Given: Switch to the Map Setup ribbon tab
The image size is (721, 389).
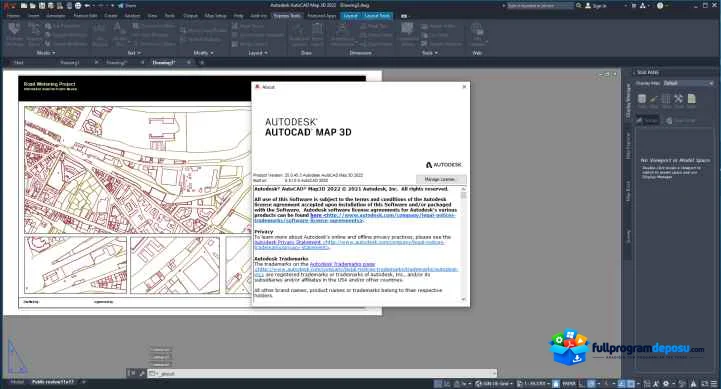Looking at the screenshot, I should (216, 16).
